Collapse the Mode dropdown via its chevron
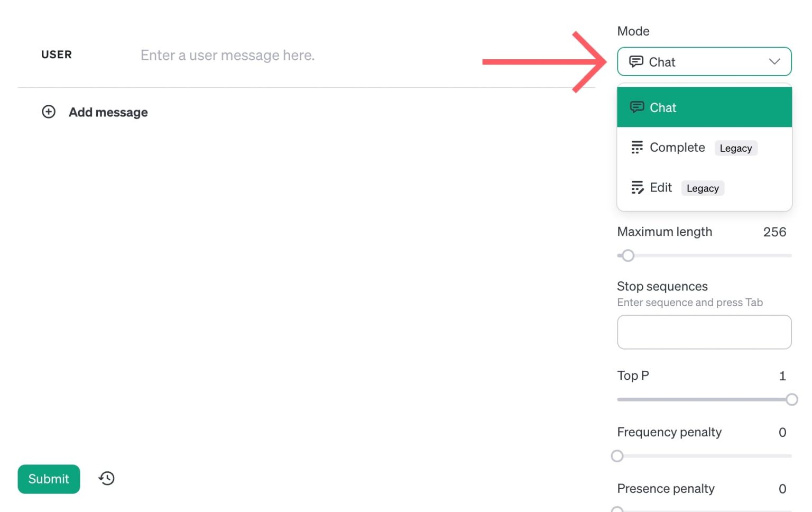Viewport: 812px width, 512px height. click(x=775, y=61)
